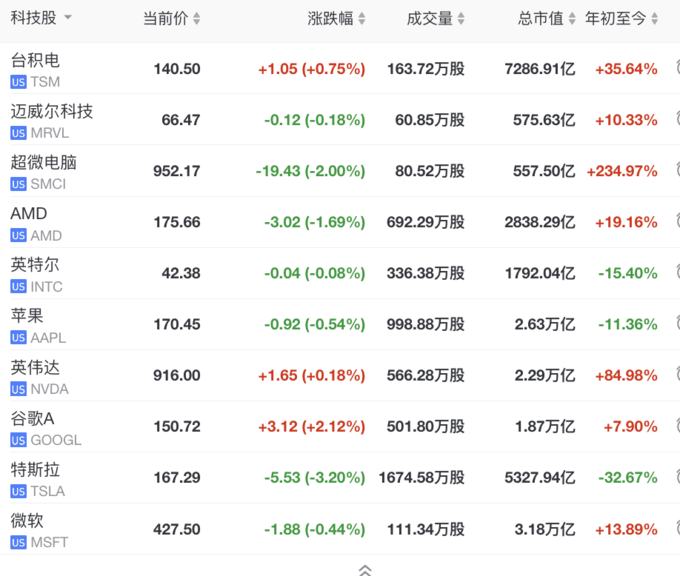Click the MSFT ticker symbol
The image size is (680, 576).
[49, 542]
